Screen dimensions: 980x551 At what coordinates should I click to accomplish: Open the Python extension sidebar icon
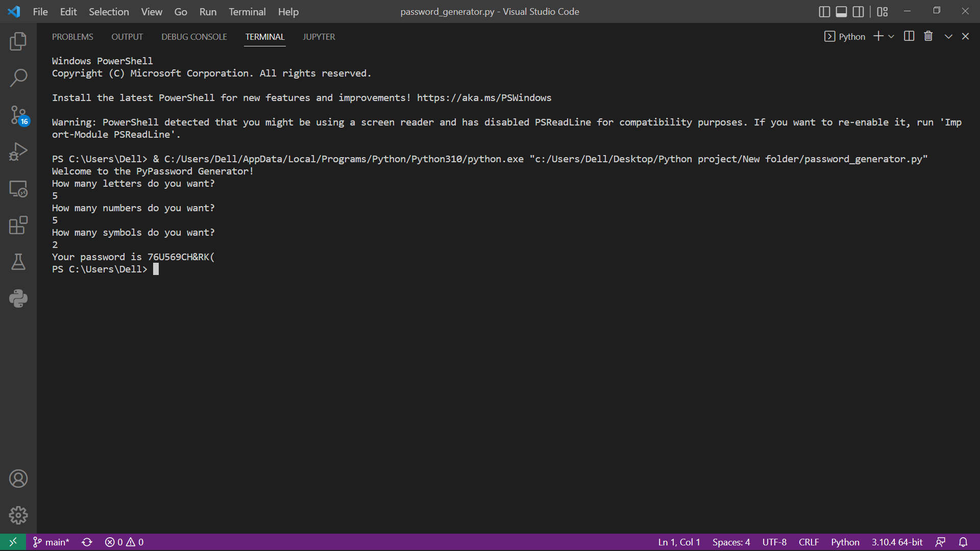[x=18, y=298]
